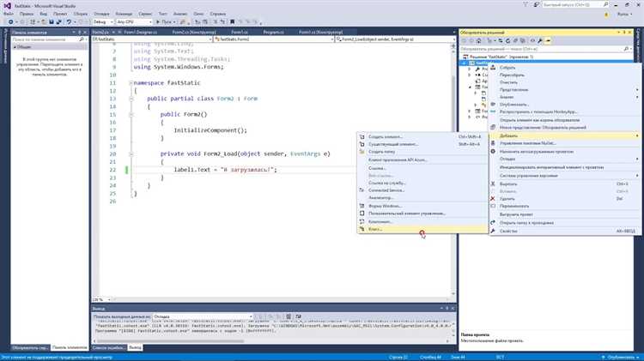
Task: Toggle auto-hide pin on Toolbox panel
Action: [x=79, y=33]
